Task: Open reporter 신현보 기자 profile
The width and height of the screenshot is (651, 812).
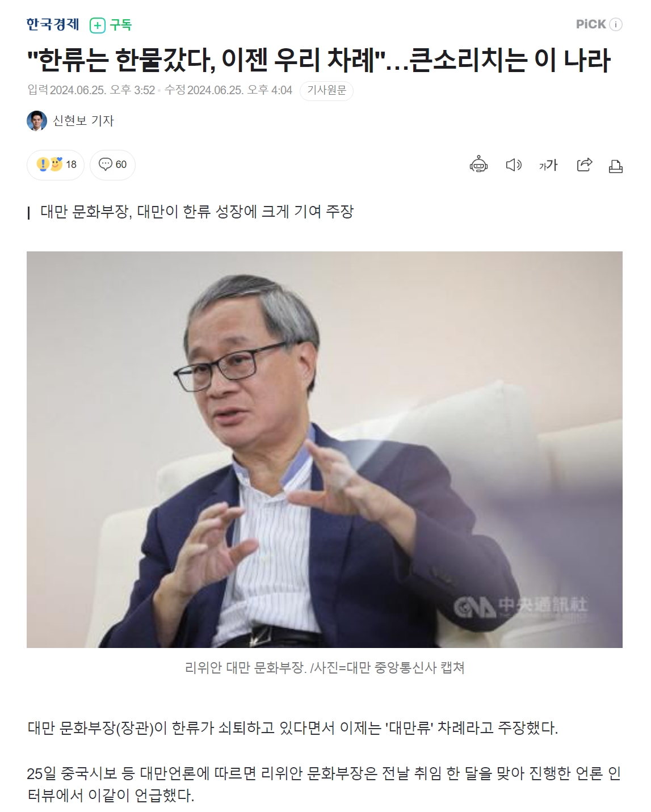Action: tap(83, 121)
